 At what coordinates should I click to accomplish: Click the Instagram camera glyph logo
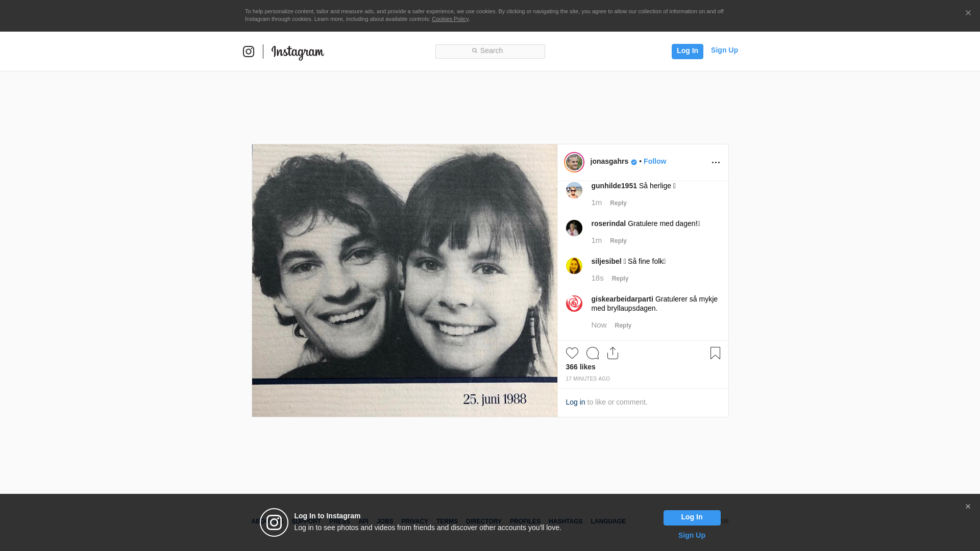point(249,52)
